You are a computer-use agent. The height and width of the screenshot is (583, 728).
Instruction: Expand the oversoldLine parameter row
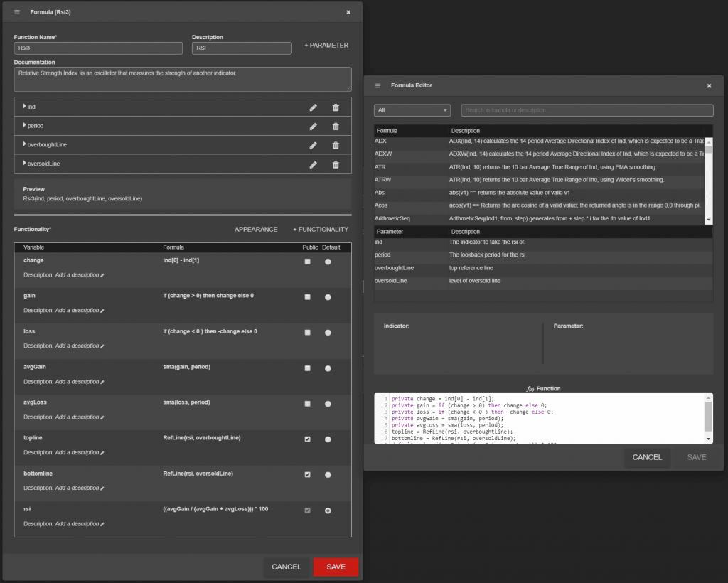pyautogui.click(x=24, y=164)
